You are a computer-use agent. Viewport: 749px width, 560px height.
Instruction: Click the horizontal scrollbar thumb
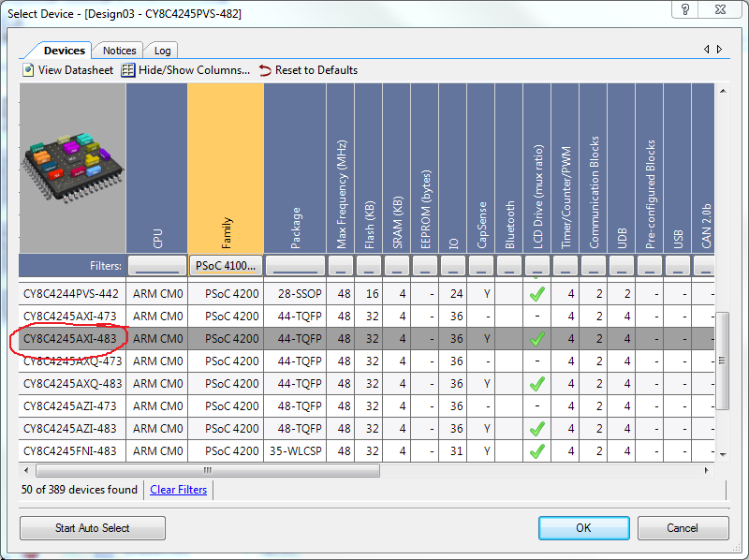tap(208, 471)
